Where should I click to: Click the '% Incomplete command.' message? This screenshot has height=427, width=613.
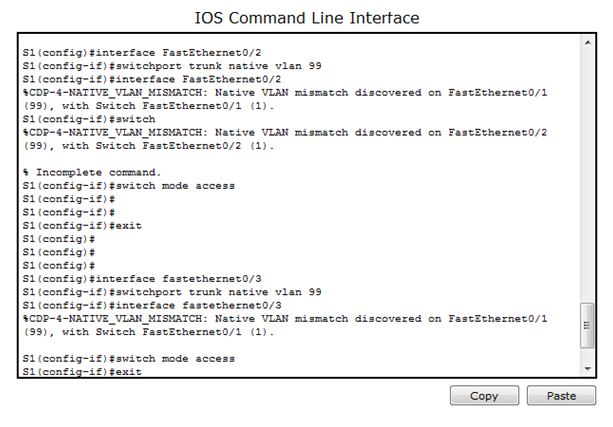point(92,172)
